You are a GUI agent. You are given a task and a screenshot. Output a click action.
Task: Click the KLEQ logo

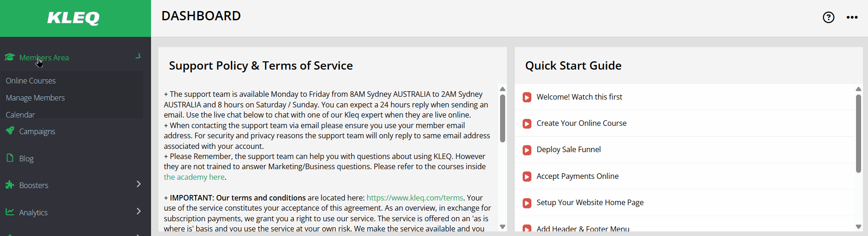click(74, 18)
